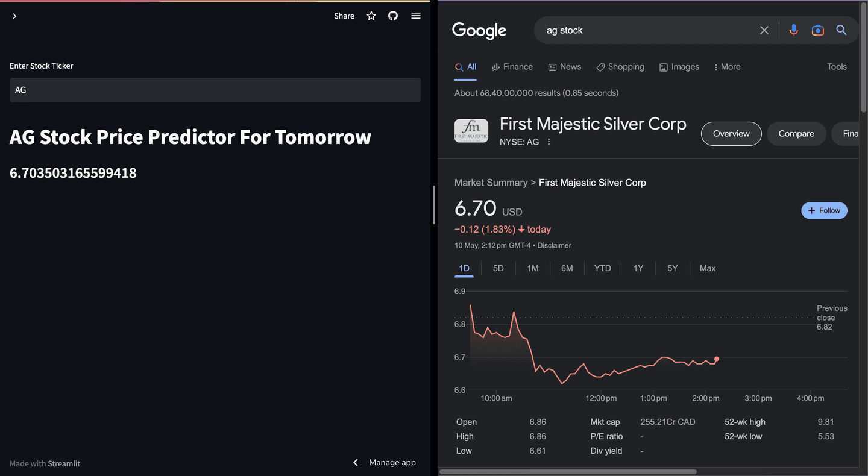
Task: Select the Max chart range
Action: [x=708, y=268]
